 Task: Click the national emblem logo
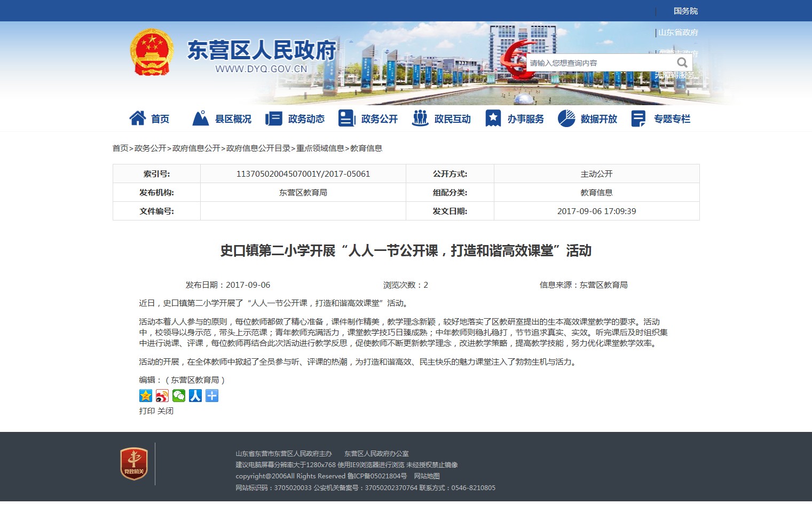tap(152, 52)
